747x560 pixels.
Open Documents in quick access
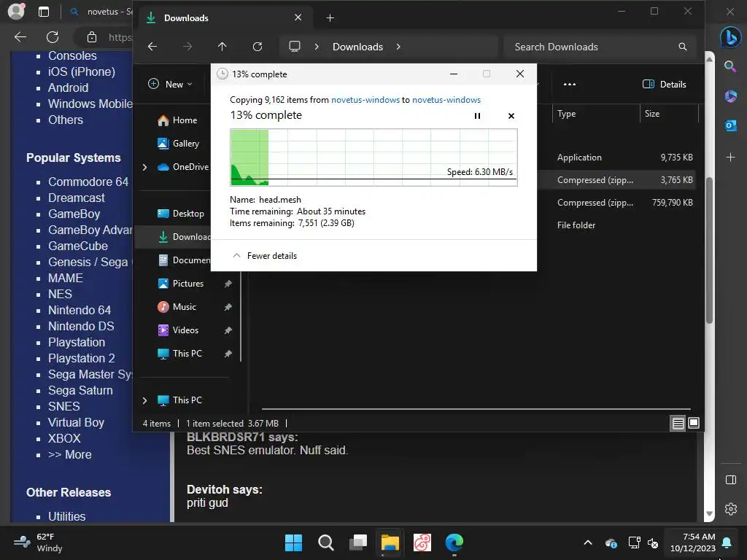pyautogui.click(x=184, y=260)
